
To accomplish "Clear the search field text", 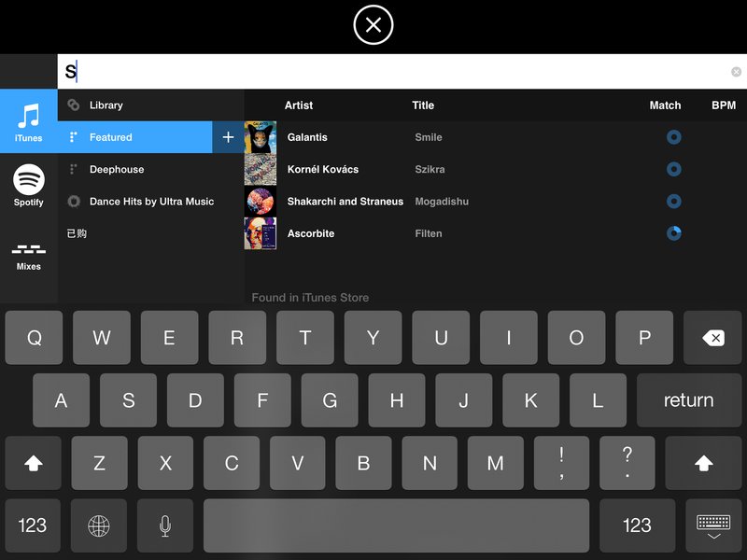I will click(x=736, y=72).
